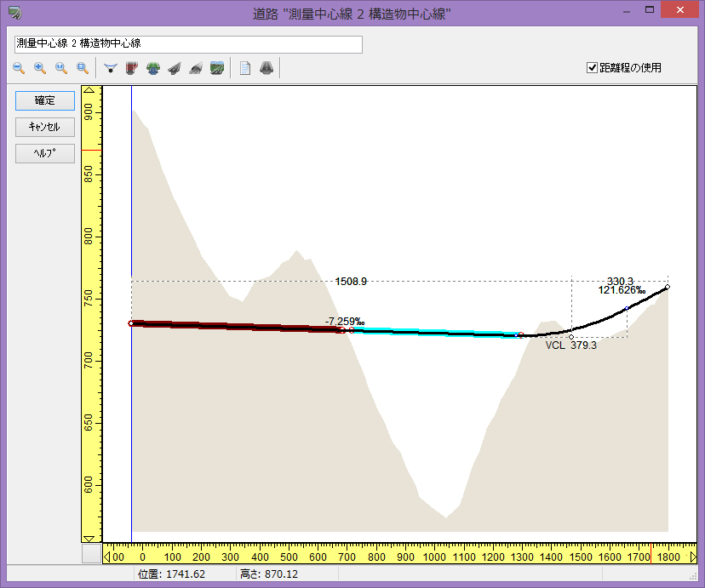The width and height of the screenshot is (705, 588).
Task: Confirm with the 確定 button
Action: tap(45, 100)
